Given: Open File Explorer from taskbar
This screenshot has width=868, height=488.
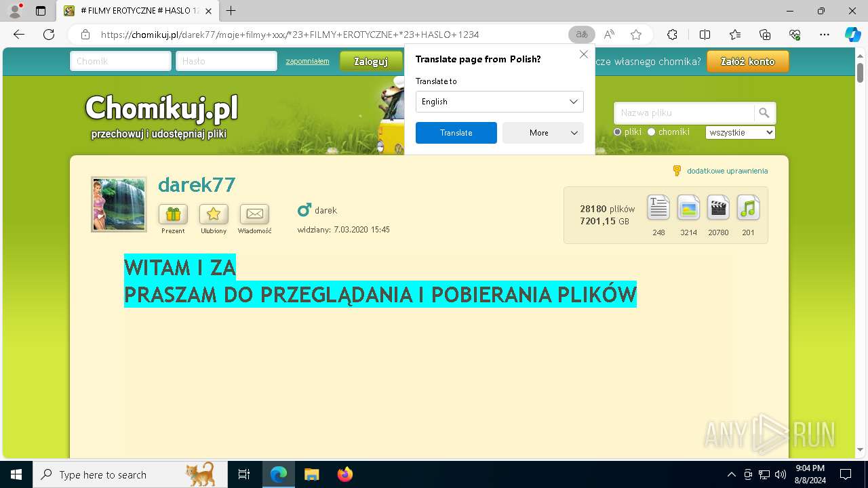Looking at the screenshot, I should pyautogui.click(x=311, y=474).
